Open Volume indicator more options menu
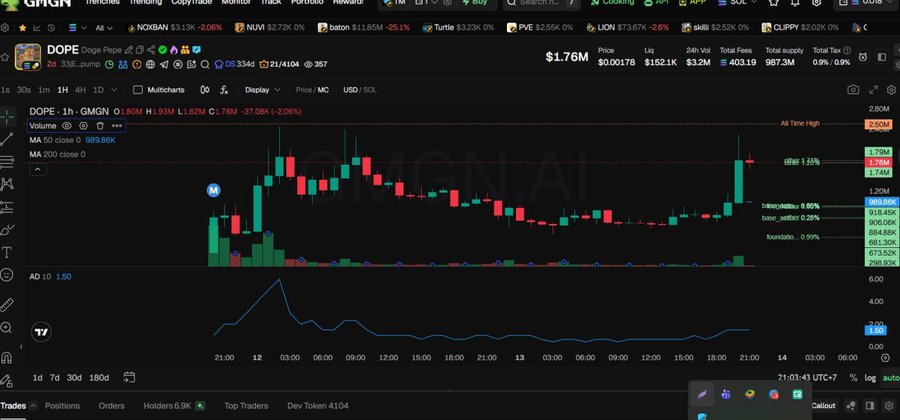 point(117,126)
